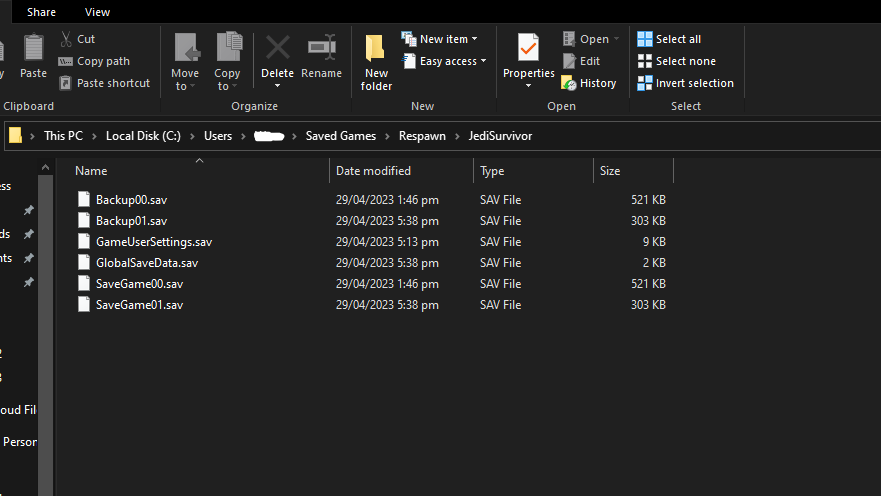Viewport: 881px width, 496px height.
Task: Click file icon beside SaveGame01.sav
Action: point(84,304)
